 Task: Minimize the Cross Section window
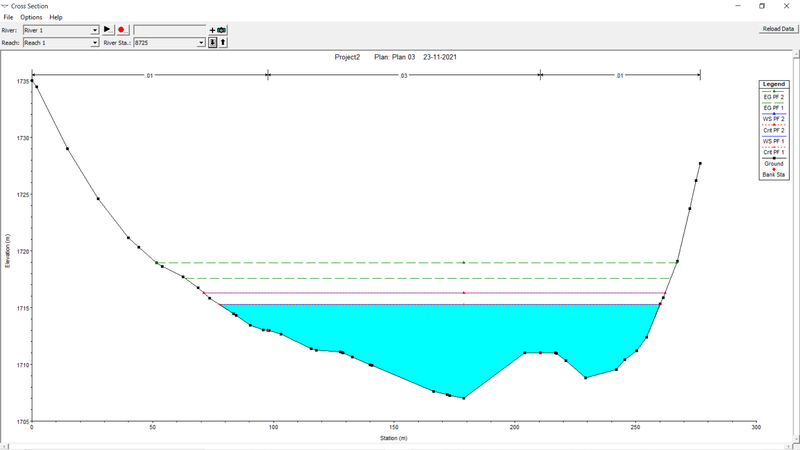[738, 6]
